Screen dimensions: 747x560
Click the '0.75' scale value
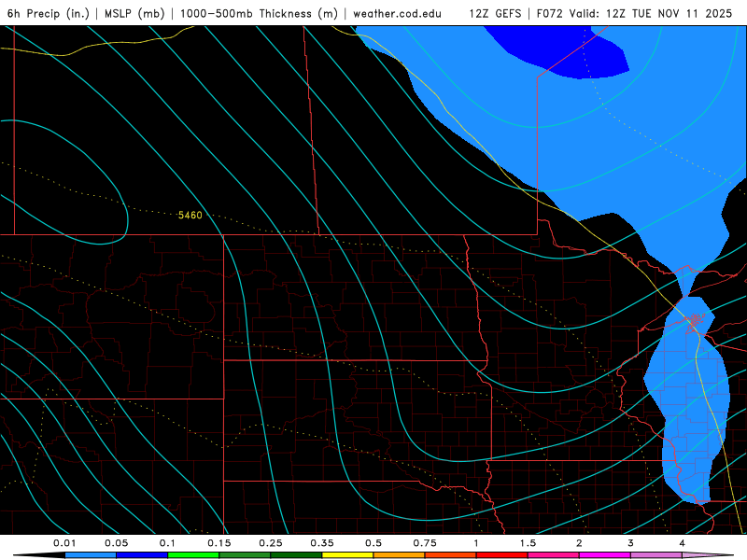click(425, 543)
